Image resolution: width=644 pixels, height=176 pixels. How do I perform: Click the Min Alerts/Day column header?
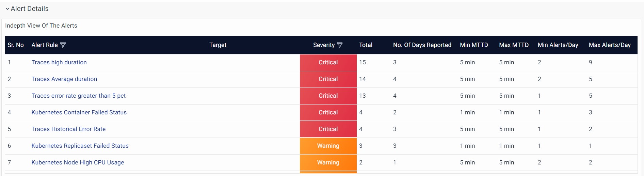coord(558,45)
